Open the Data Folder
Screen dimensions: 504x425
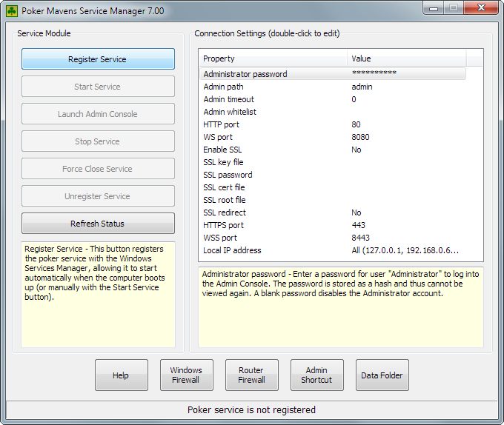(x=382, y=375)
